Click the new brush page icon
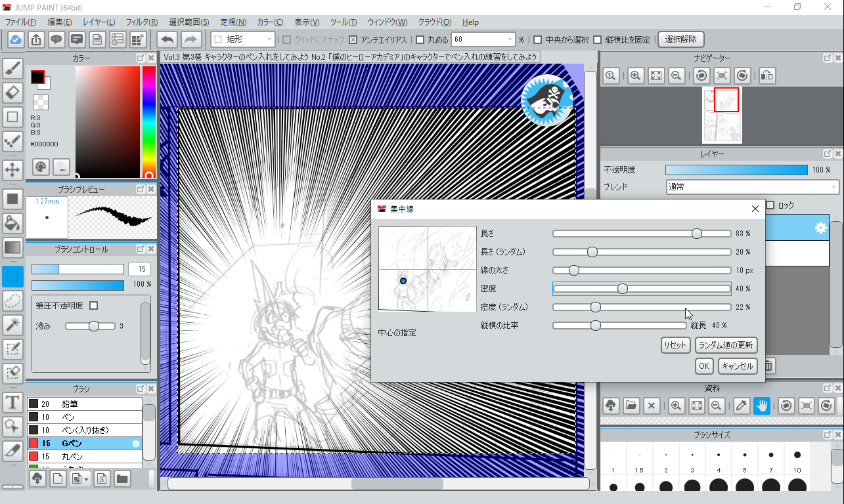 coord(58,478)
